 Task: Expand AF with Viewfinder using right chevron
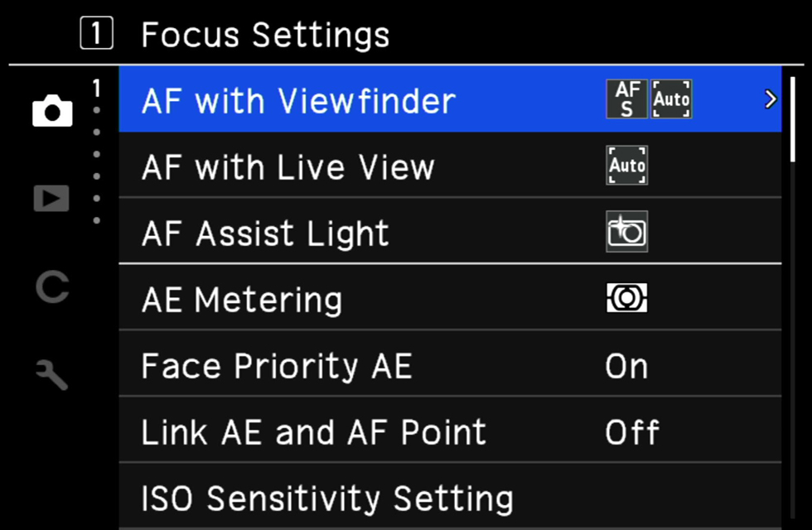[x=771, y=99]
